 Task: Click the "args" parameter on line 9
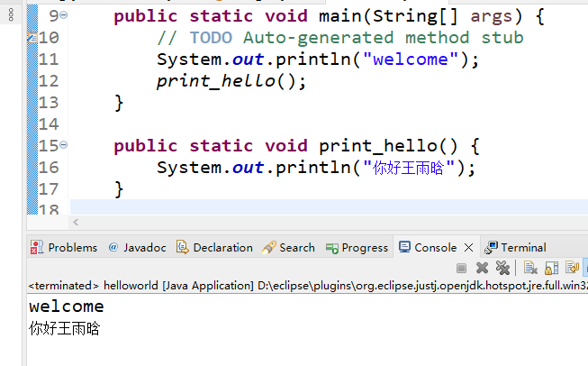point(492,16)
